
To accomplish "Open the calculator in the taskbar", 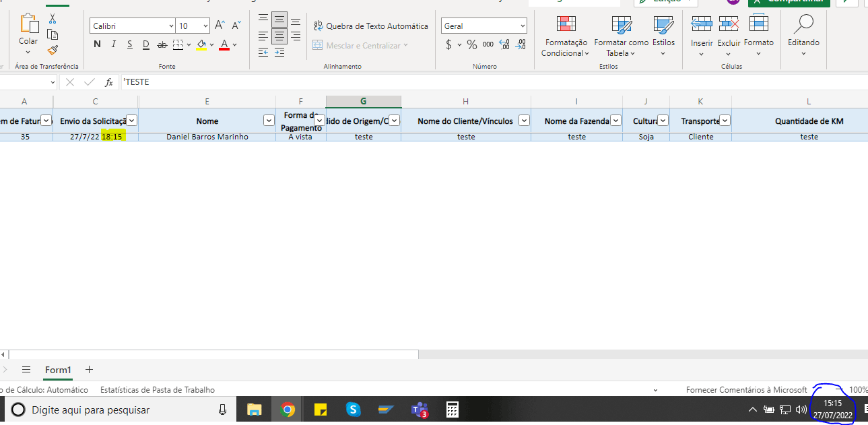I will tap(453, 410).
